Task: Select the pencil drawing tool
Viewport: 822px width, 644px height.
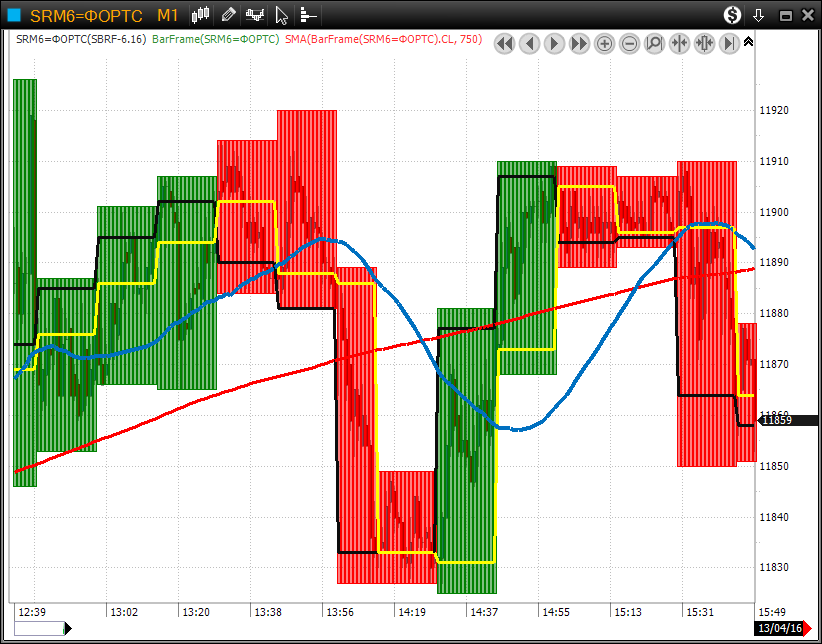Action: pyautogui.click(x=228, y=15)
